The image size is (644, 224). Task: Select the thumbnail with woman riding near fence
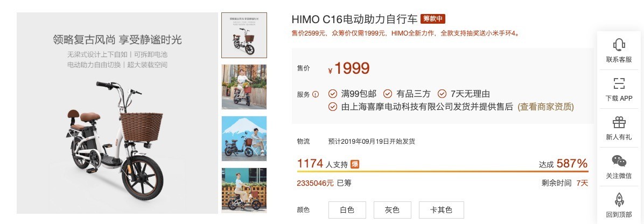(244, 87)
